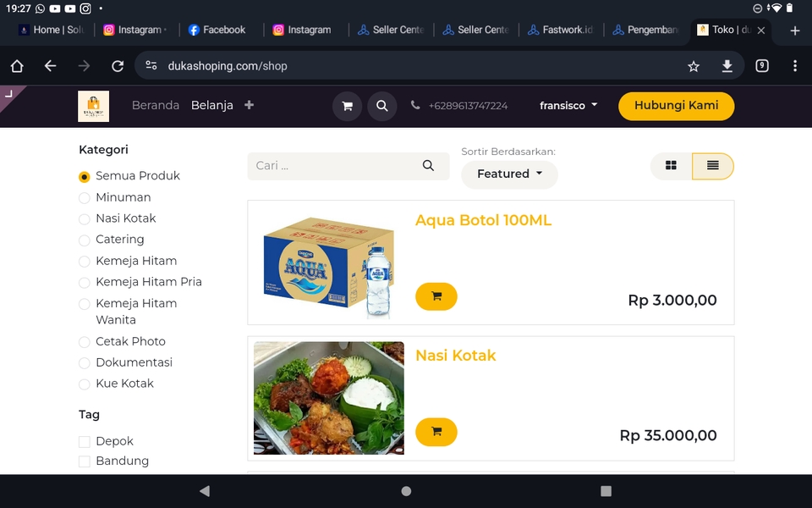Check the Bandung tag filter
Viewport: 812px width, 508px height.
click(x=85, y=461)
